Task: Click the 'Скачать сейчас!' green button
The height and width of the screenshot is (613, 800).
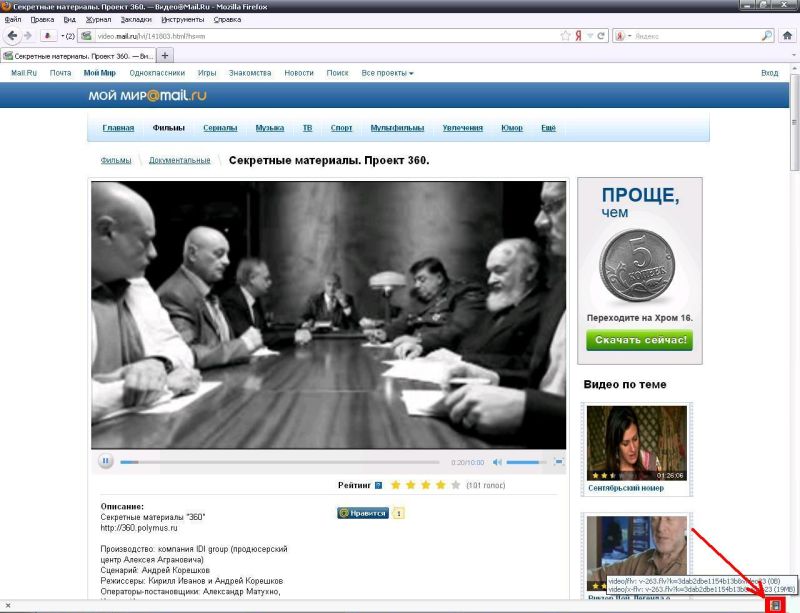Action: coord(639,340)
